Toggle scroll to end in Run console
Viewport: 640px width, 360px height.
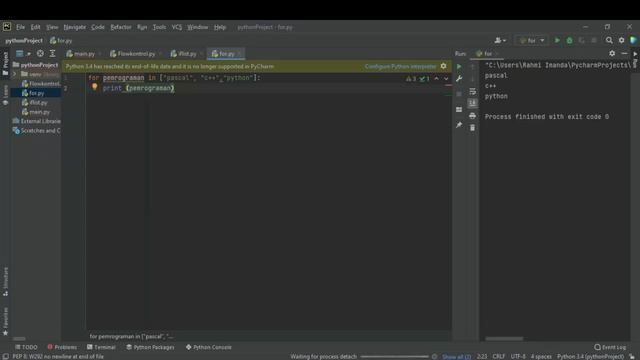[x=472, y=103]
